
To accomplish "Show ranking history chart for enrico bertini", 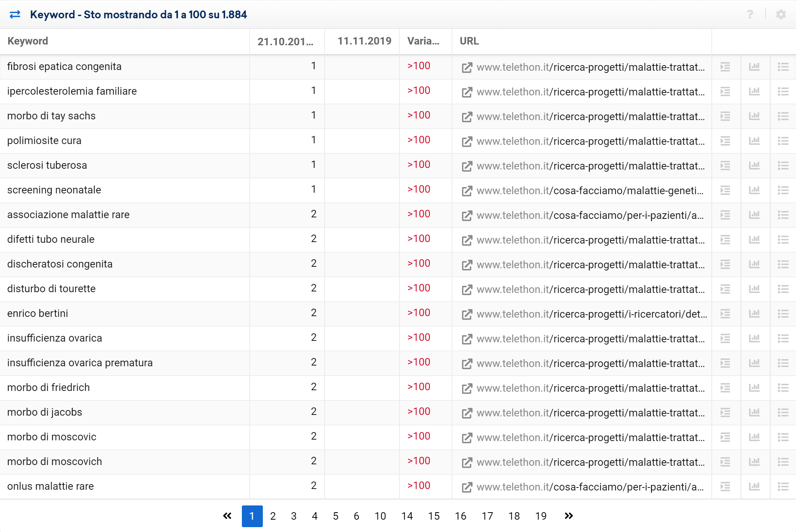I will pos(754,314).
